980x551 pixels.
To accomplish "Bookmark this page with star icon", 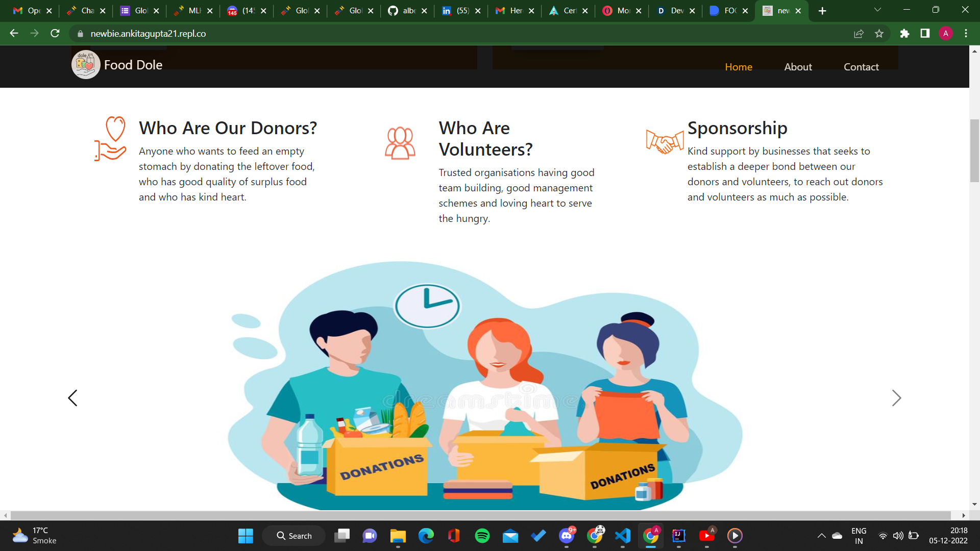I will [x=879, y=34].
